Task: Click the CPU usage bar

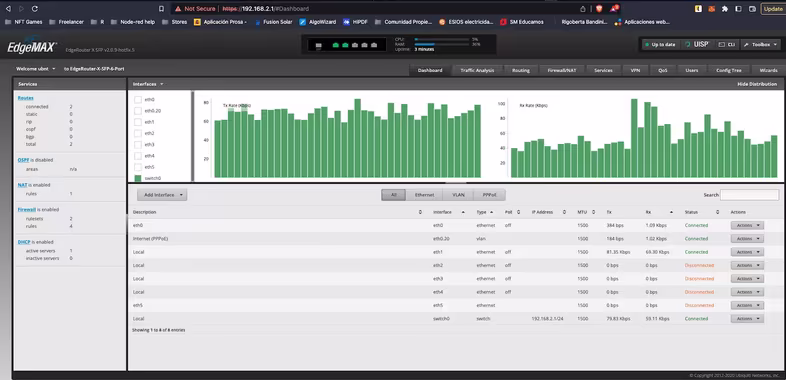Action: [x=441, y=39]
